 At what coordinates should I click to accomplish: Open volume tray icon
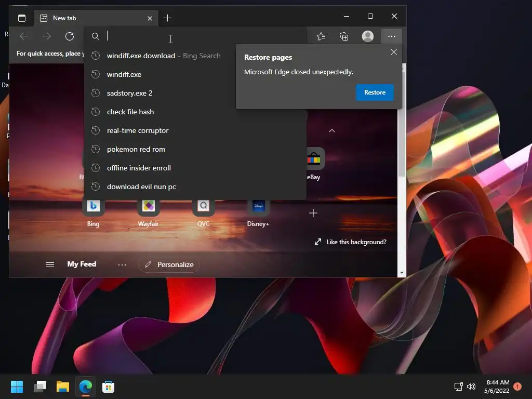point(471,387)
